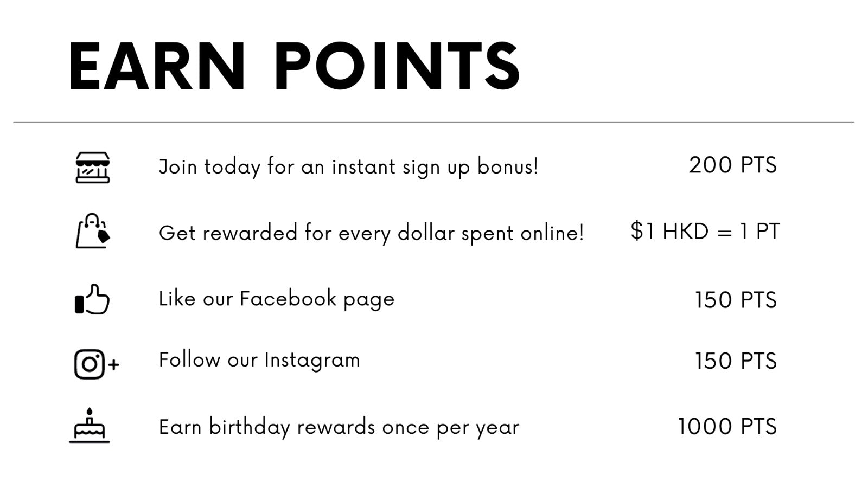Image resolution: width=868 pixels, height=488 pixels.
Task: Click the horizontal divider line below heading
Action: [434, 123]
